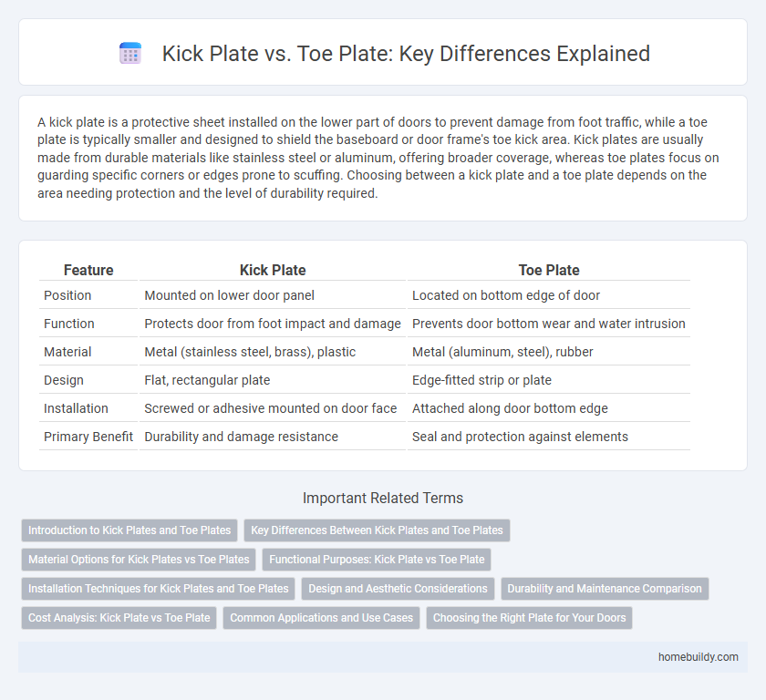Open 'Cost Analysis: Kick Plate vs Toe Plate'
This screenshot has height=700, width=766.
click(x=119, y=618)
